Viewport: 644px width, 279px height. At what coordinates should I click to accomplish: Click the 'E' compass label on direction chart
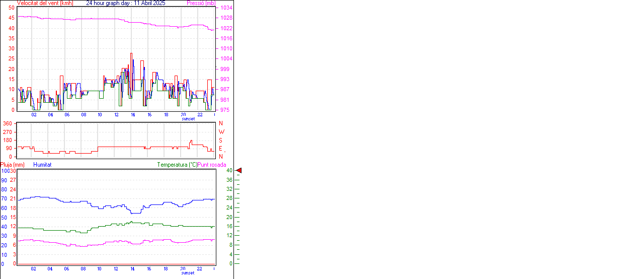pyautogui.click(x=221, y=149)
